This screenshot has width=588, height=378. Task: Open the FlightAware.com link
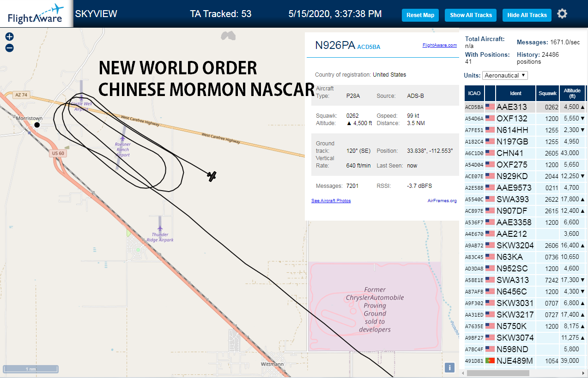439,45
